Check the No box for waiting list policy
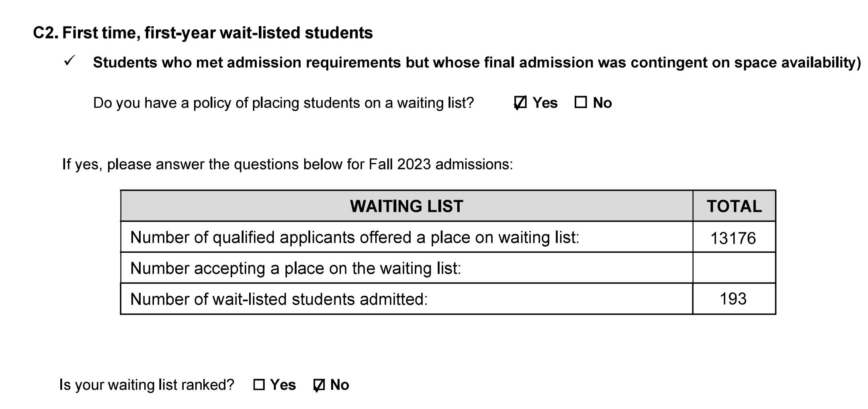This screenshot has width=868, height=409. tap(581, 102)
